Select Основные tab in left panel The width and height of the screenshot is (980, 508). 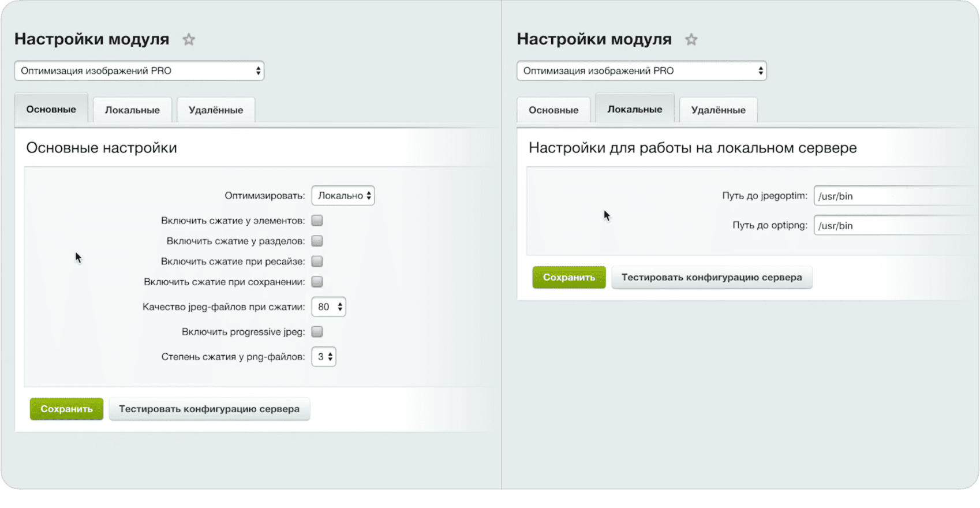[x=51, y=109]
